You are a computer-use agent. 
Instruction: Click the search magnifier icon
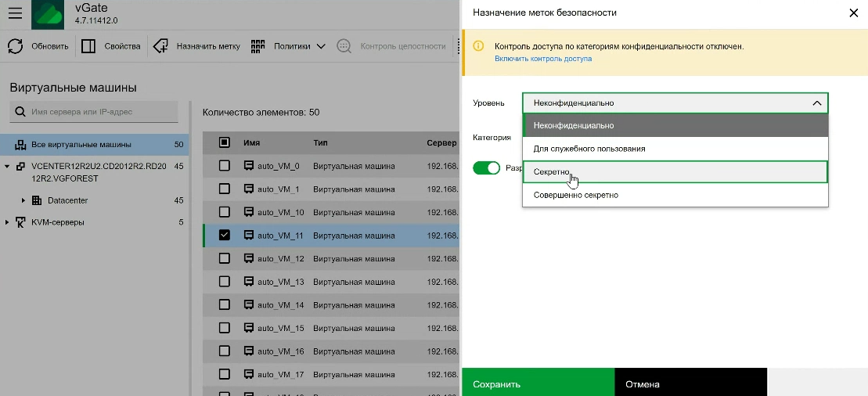[x=20, y=112]
